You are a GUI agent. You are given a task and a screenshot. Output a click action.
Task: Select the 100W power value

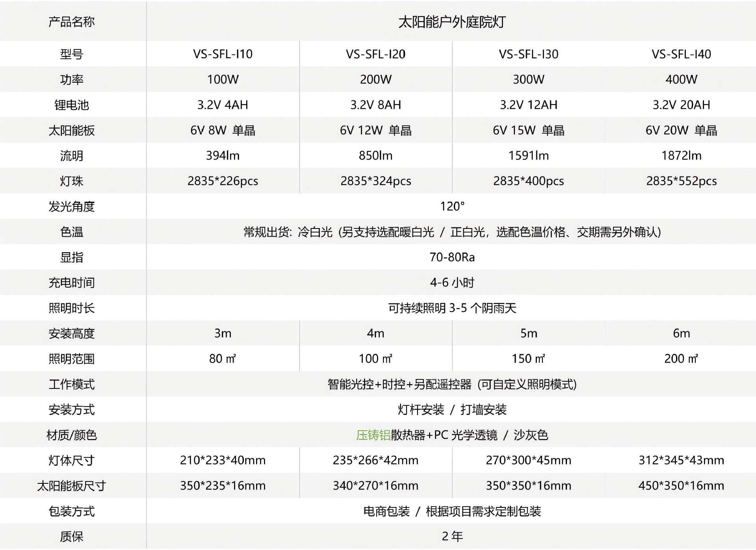point(222,79)
